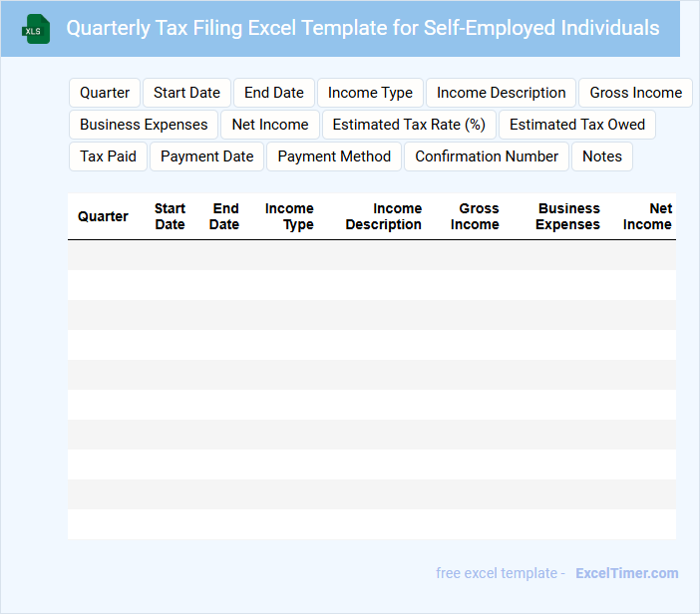The image size is (700, 614).
Task: Select the Estimated Tax Owed tag
Action: [577, 125]
